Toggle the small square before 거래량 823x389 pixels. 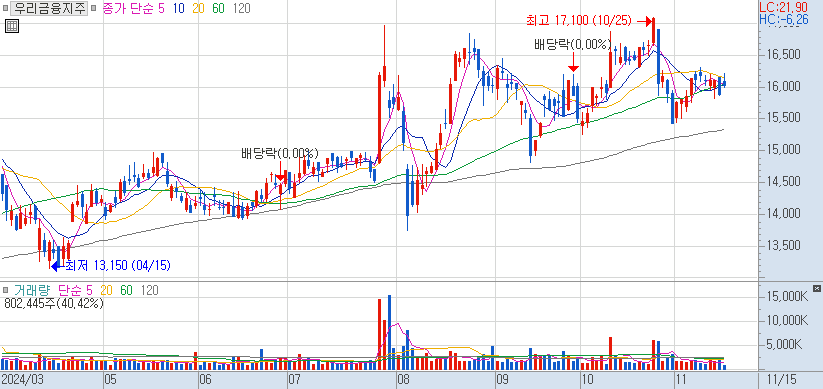[x=5, y=290]
